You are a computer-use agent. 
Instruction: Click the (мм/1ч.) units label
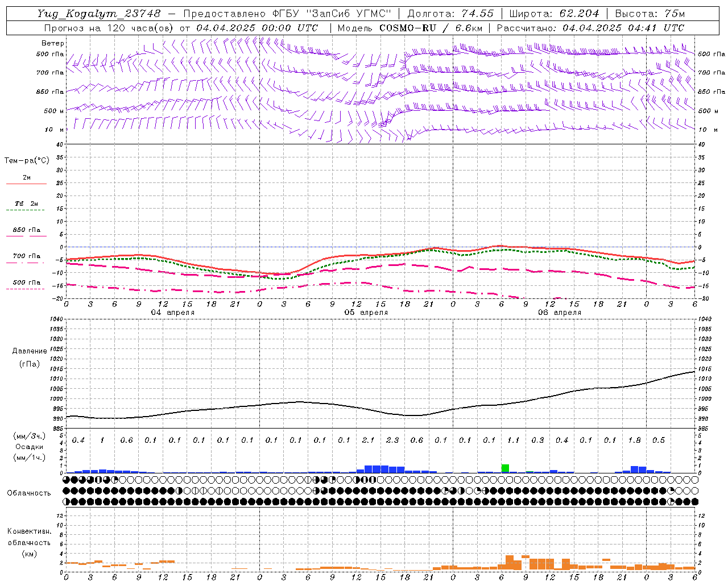click(x=29, y=458)
